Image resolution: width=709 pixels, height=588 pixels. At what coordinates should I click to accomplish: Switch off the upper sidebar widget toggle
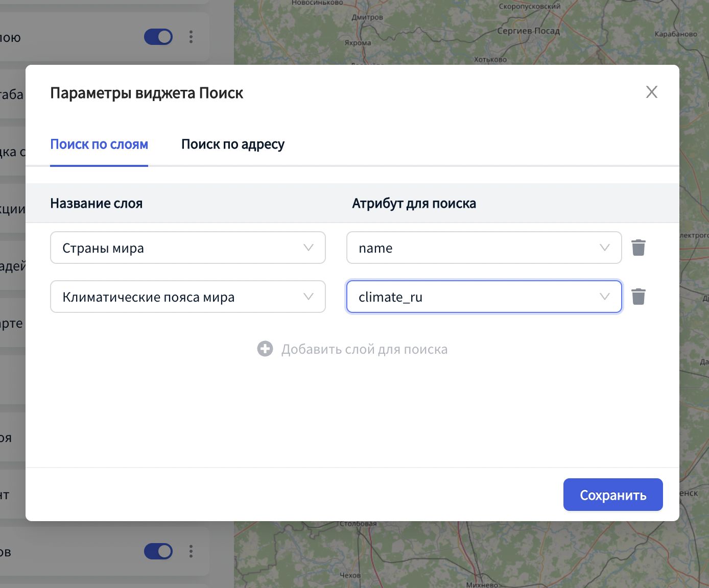[x=158, y=37]
